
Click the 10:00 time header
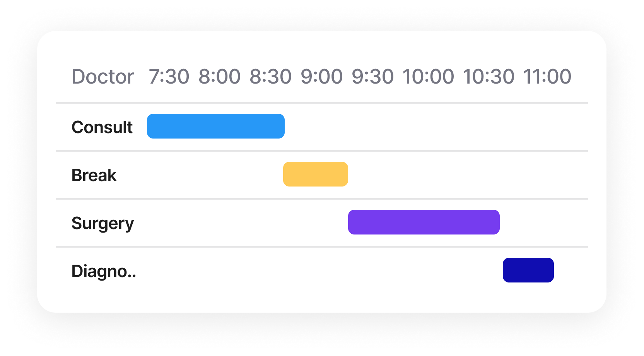tap(428, 77)
